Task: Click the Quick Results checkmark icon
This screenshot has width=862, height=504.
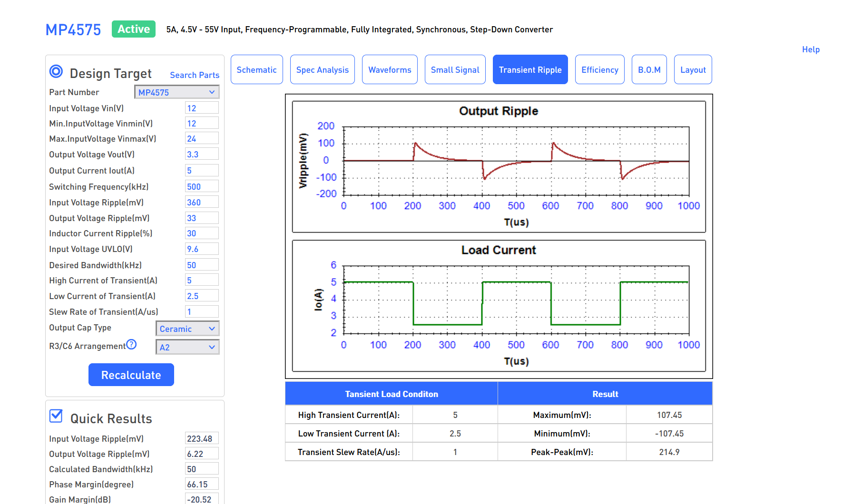Action: [x=56, y=417]
